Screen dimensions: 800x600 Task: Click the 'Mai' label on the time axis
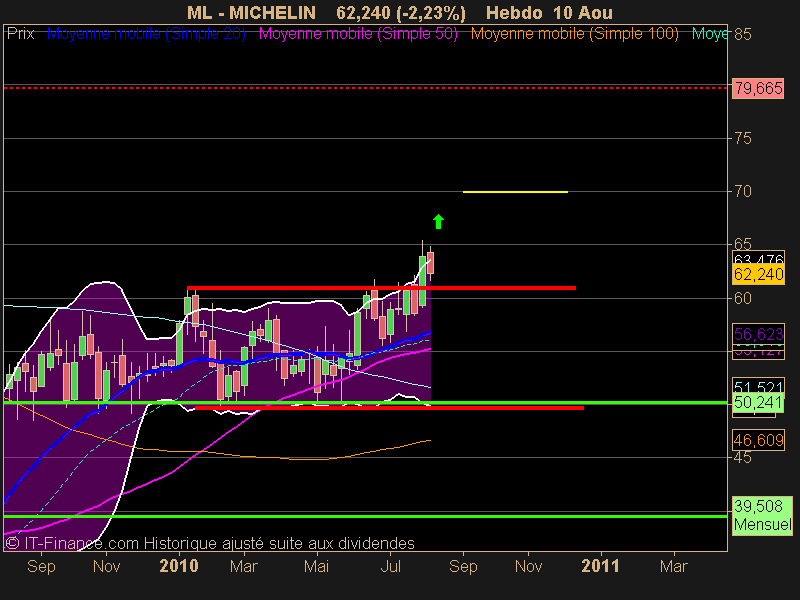[316, 566]
